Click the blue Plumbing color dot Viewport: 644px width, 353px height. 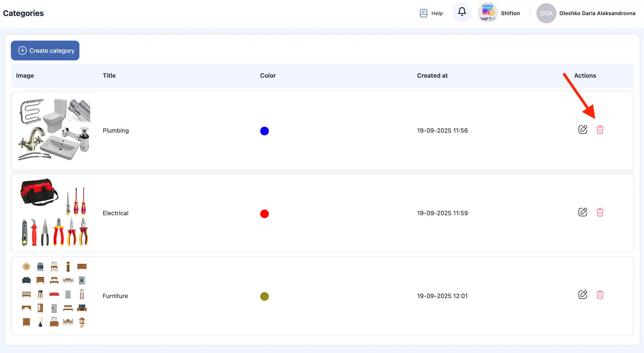(x=264, y=131)
